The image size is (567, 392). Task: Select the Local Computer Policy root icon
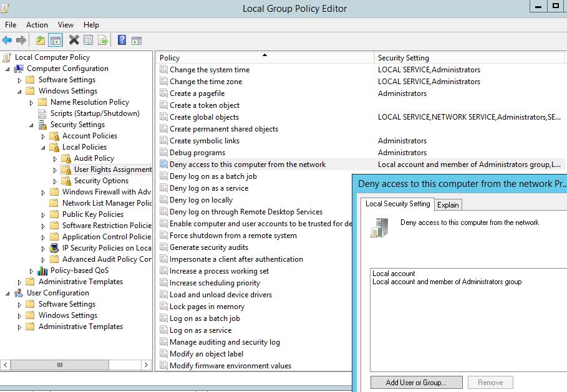click(x=7, y=57)
